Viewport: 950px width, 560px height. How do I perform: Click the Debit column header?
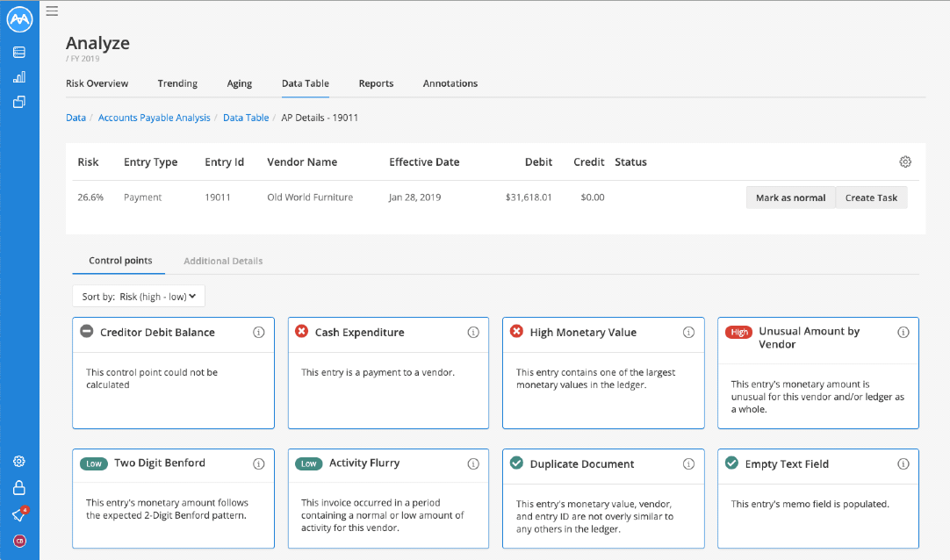538,162
